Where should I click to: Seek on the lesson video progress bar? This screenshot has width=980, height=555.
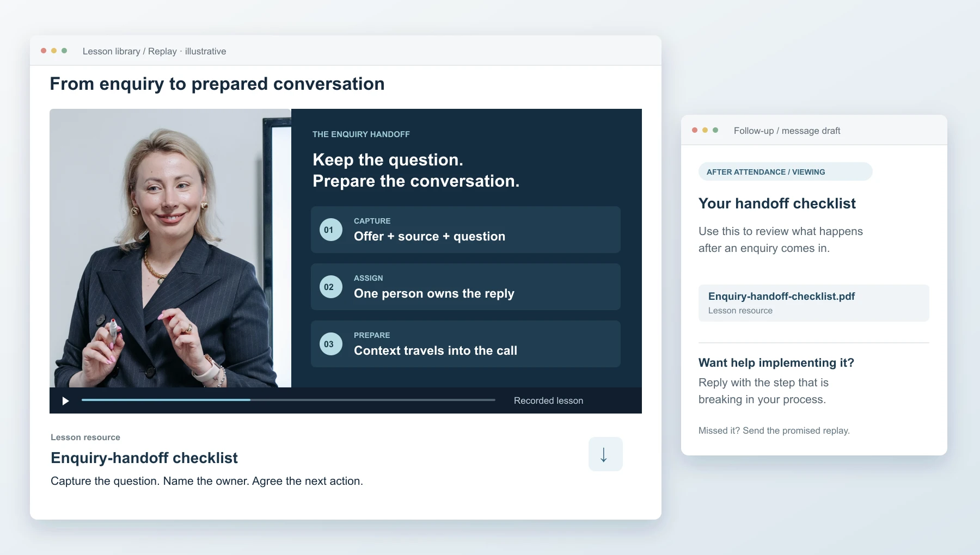[x=289, y=400]
